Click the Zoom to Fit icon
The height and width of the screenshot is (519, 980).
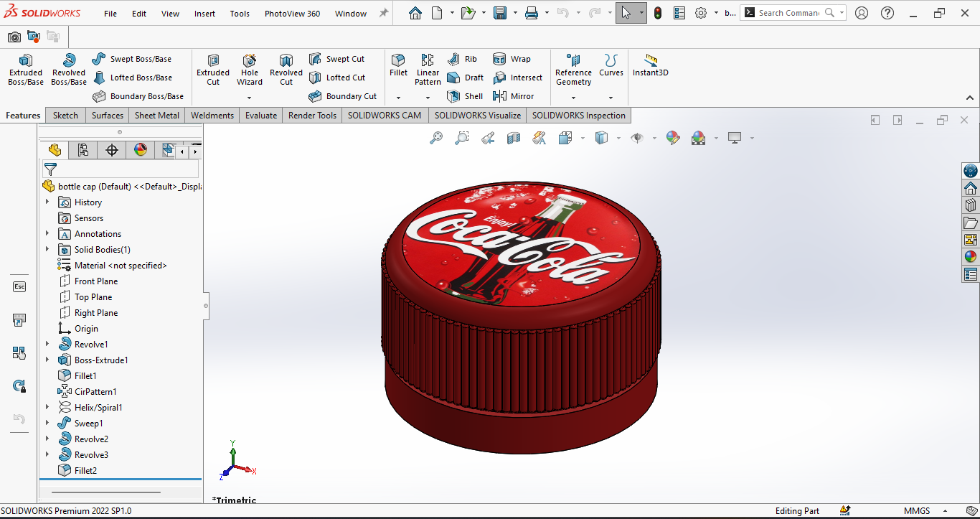click(x=436, y=138)
